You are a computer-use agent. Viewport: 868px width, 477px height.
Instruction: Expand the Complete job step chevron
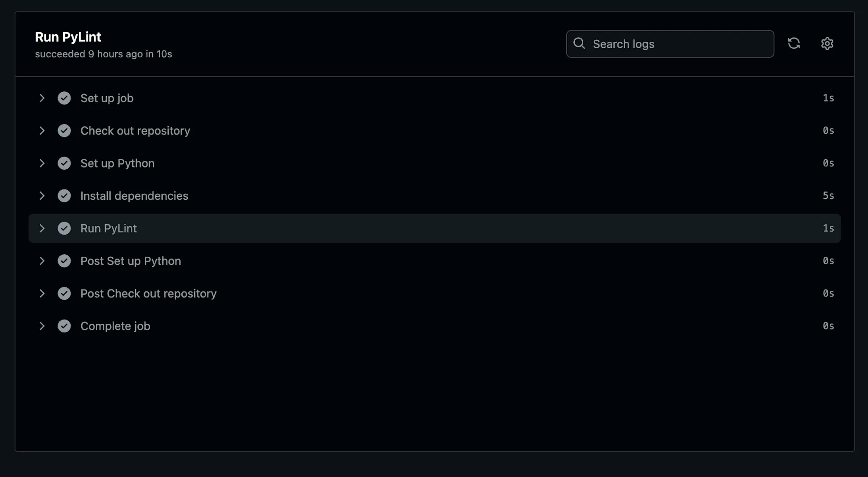pyautogui.click(x=42, y=326)
